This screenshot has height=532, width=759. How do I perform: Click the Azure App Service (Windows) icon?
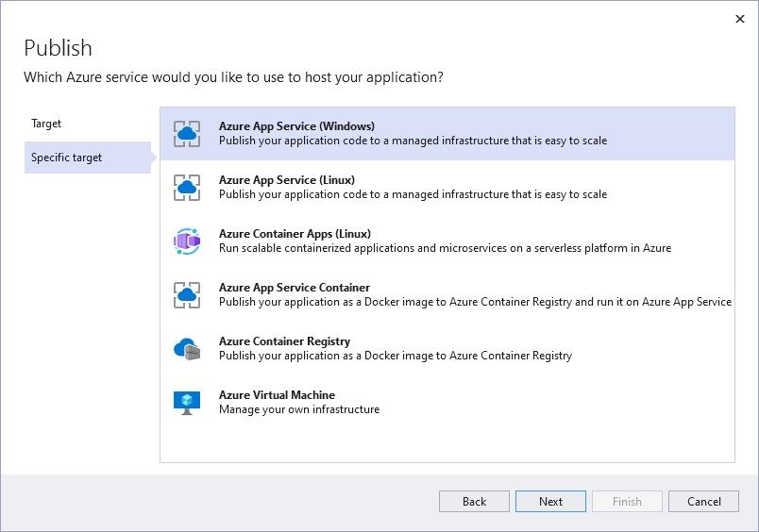click(187, 134)
